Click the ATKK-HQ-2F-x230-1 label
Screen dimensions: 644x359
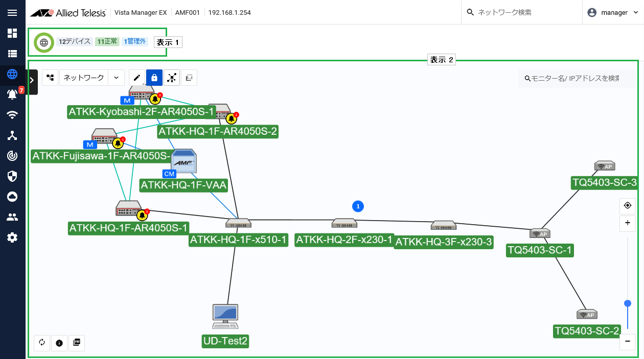[345, 240]
